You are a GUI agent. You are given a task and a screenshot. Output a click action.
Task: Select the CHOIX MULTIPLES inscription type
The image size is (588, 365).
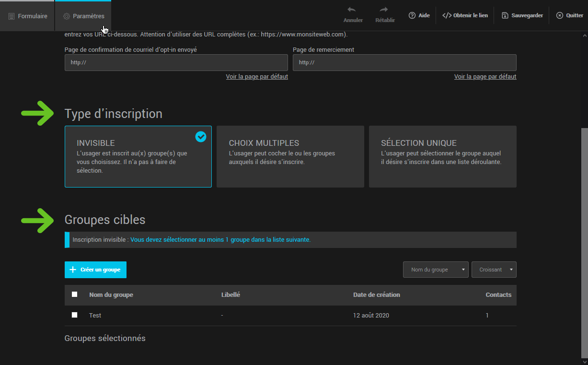pos(290,156)
